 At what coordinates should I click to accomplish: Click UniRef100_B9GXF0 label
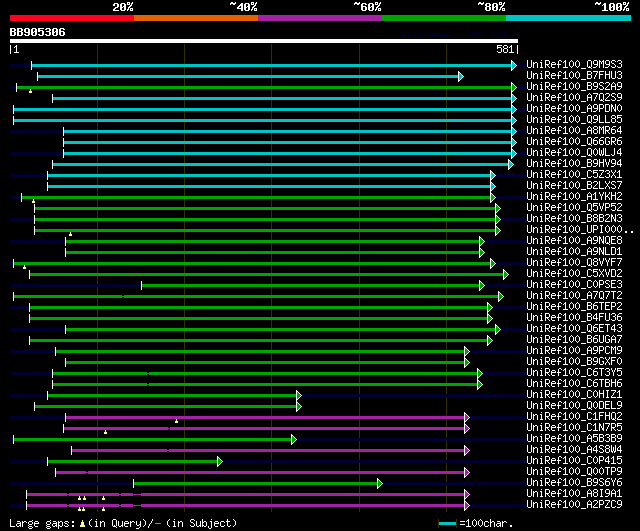(x=574, y=362)
